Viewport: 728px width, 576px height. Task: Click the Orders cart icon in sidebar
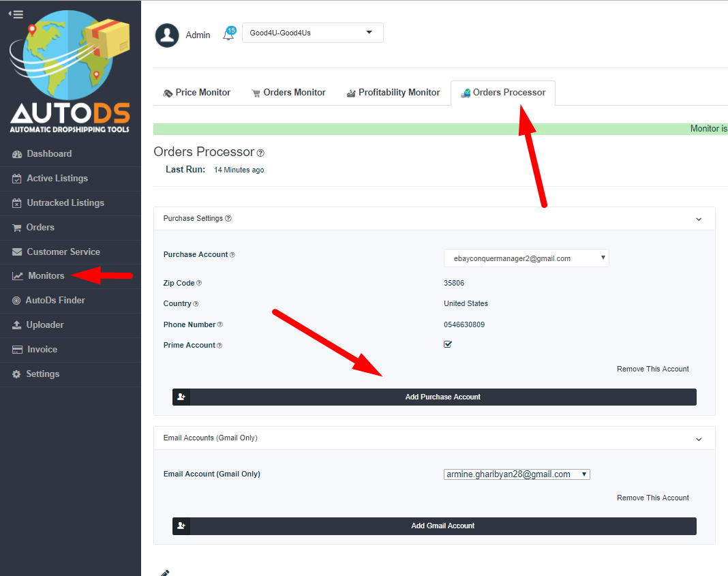tap(17, 228)
